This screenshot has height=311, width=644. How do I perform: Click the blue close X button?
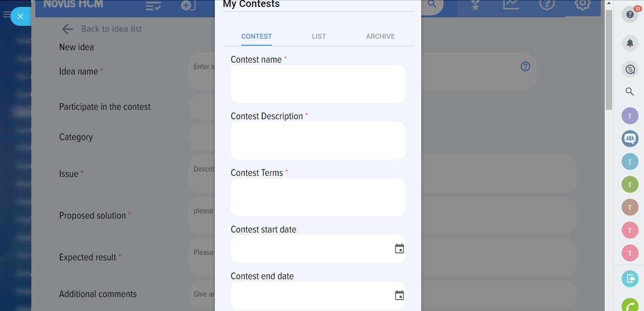pos(20,16)
